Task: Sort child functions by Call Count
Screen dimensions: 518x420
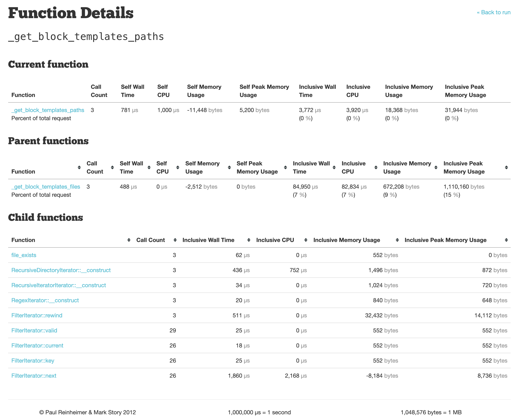Action: click(150, 240)
